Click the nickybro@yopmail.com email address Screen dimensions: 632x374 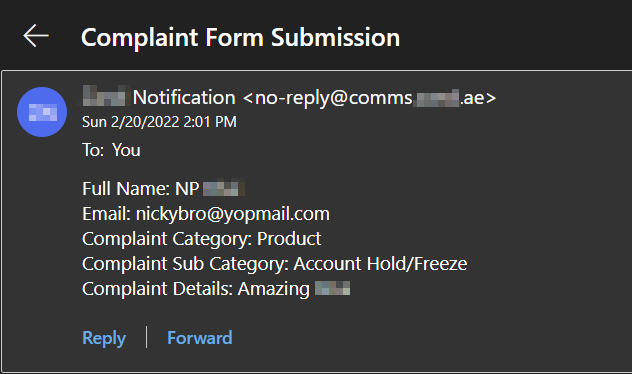point(233,214)
